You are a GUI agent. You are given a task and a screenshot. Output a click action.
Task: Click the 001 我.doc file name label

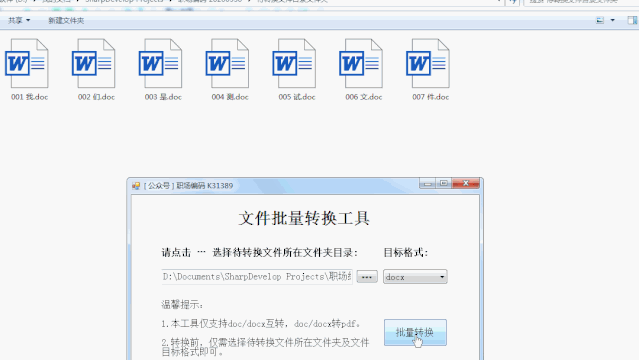(x=29, y=97)
